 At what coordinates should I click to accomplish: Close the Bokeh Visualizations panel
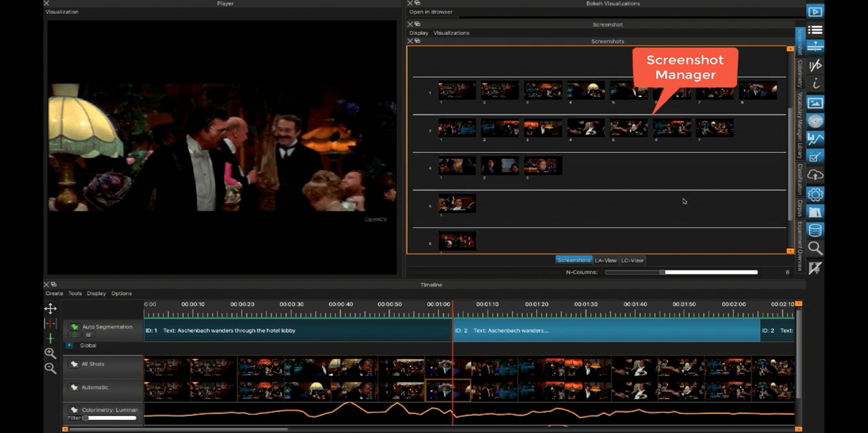tap(410, 3)
